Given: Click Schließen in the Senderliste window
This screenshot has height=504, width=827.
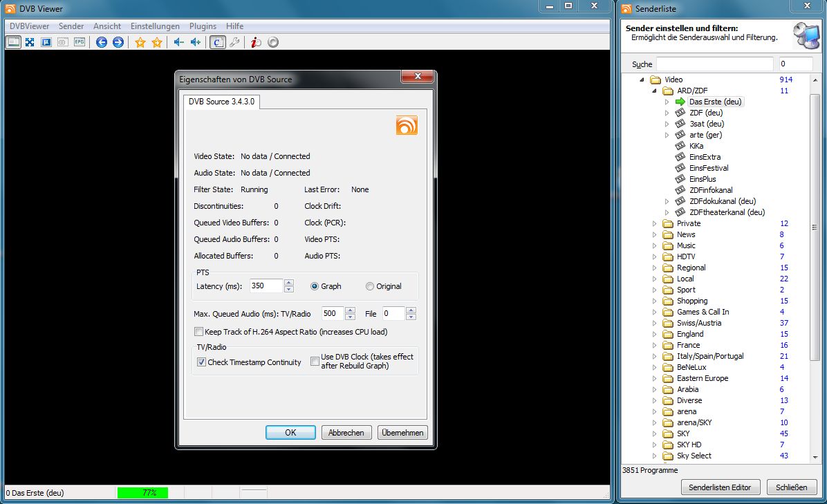Looking at the screenshot, I should click(791, 487).
